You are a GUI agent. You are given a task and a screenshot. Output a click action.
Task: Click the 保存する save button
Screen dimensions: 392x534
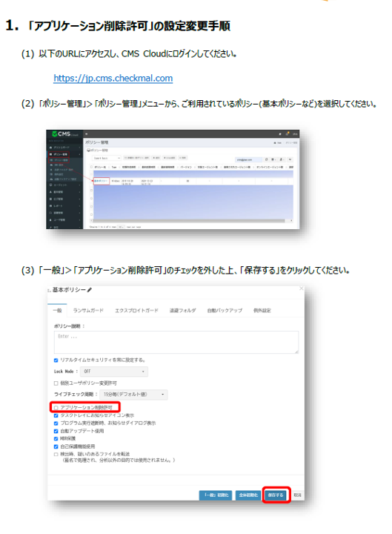tap(276, 495)
